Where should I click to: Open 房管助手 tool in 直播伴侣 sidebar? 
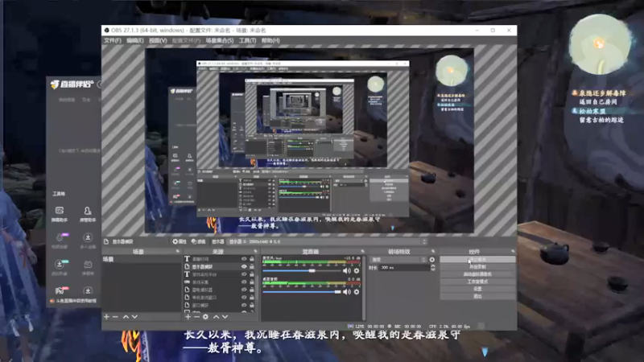click(88, 214)
